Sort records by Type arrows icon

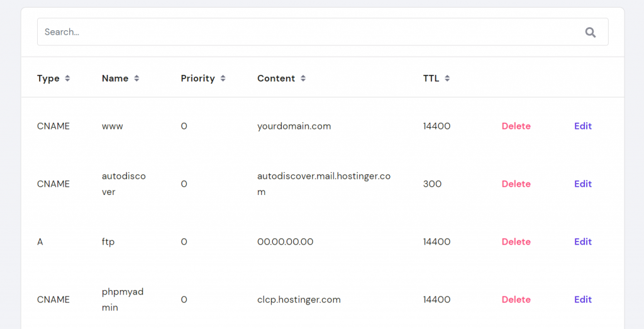[67, 79]
